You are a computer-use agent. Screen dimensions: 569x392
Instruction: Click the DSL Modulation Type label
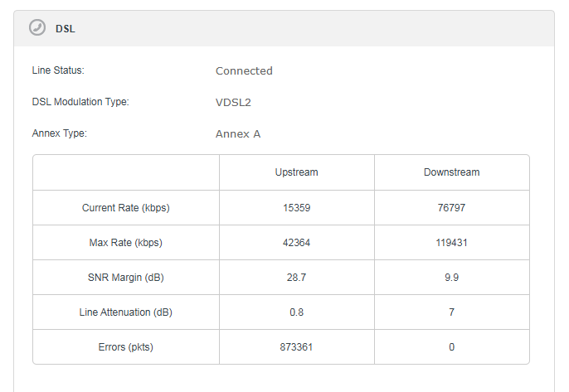tap(80, 102)
